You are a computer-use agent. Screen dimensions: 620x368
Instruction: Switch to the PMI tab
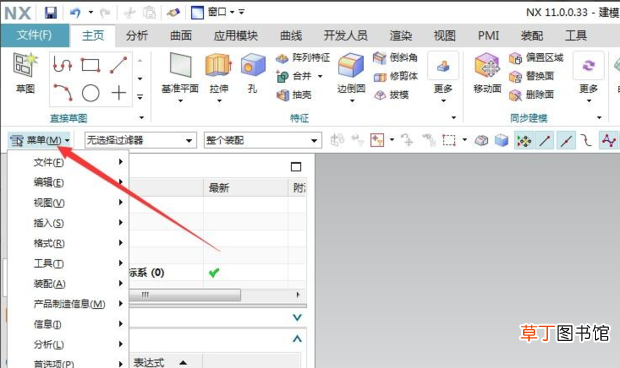[x=488, y=36]
